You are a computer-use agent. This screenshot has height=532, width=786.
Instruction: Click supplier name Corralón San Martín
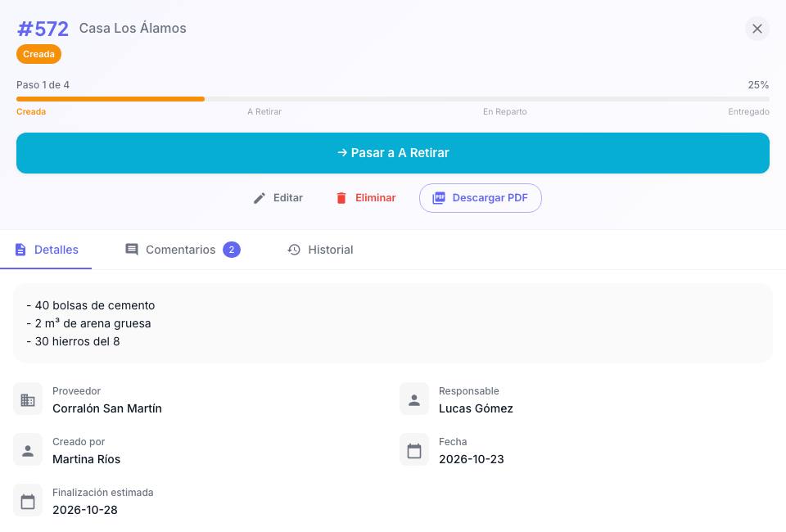tap(107, 408)
